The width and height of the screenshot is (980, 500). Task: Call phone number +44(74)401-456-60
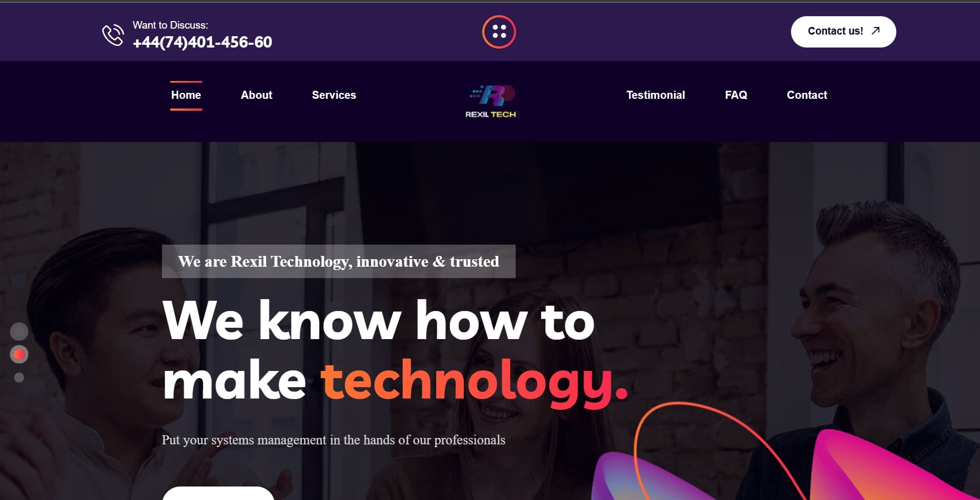pos(202,42)
